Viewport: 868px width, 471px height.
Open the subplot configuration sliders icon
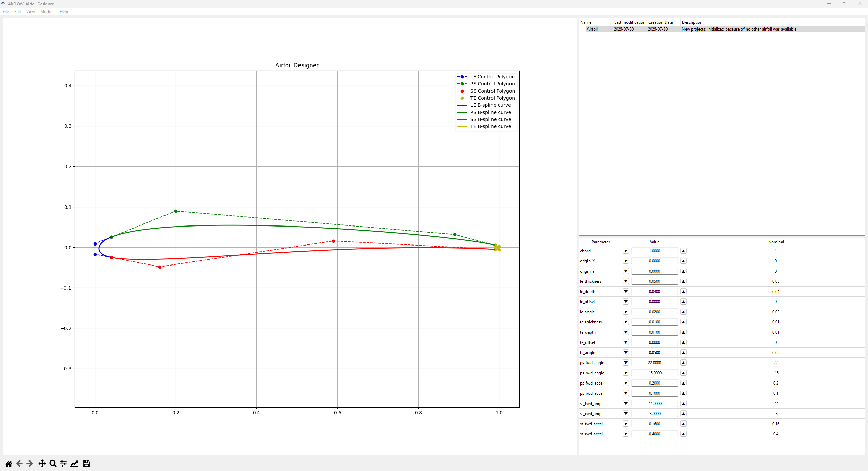(63, 463)
